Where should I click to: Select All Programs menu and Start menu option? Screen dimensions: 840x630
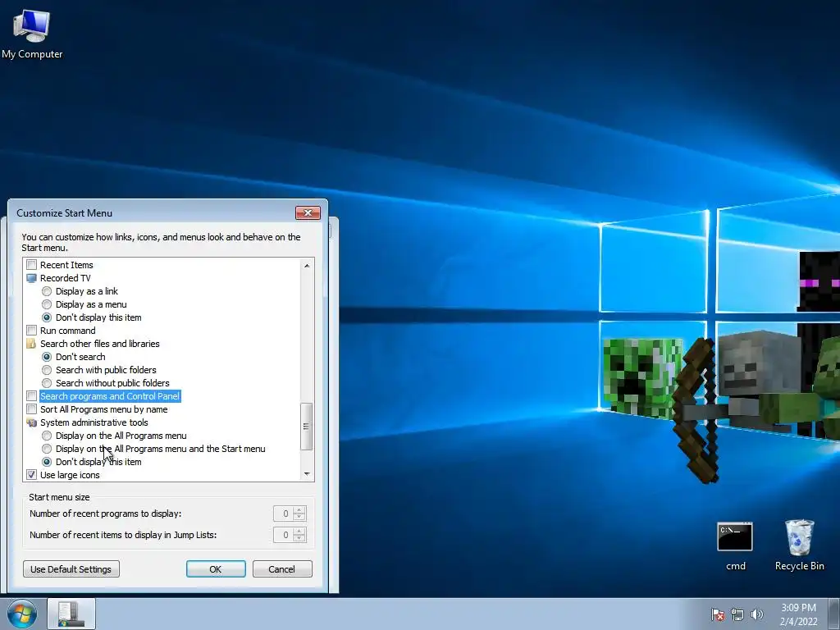click(x=47, y=449)
